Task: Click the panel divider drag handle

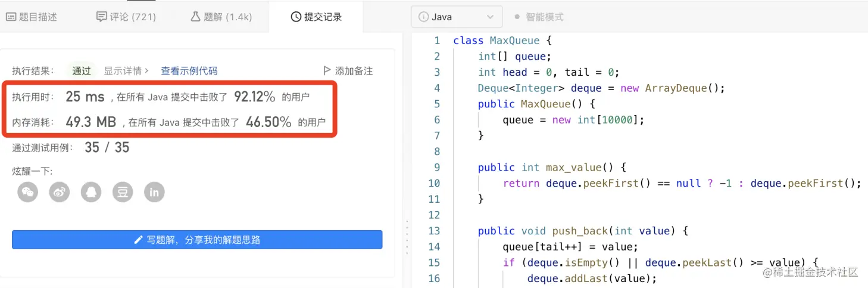Action: (x=407, y=239)
